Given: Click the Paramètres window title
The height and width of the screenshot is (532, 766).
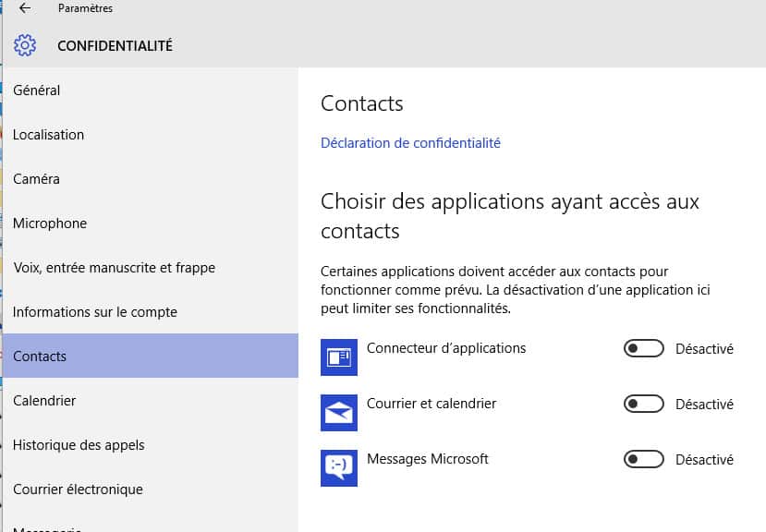Looking at the screenshot, I should click(86, 8).
